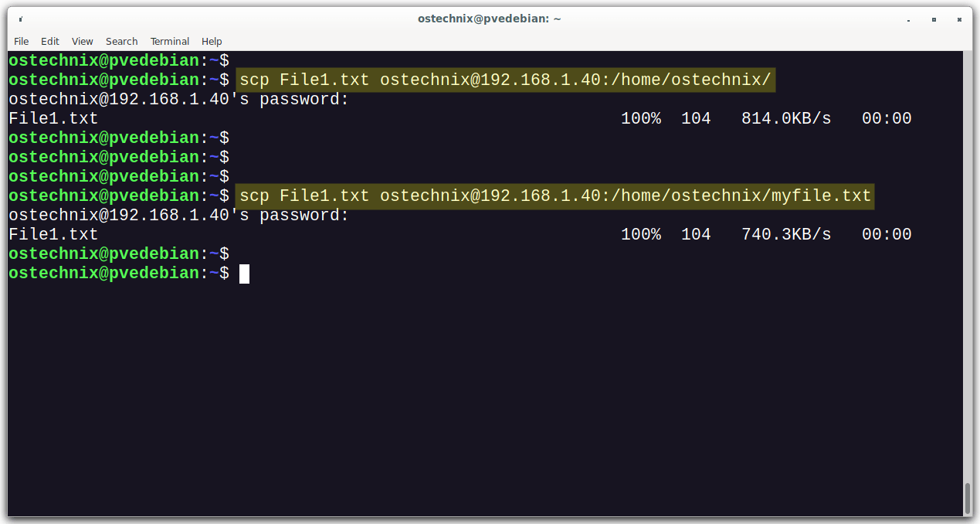Image resolution: width=980 pixels, height=524 pixels.
Task: Open the Search menu
Action: pyautogui.click(x=121, y=41)
